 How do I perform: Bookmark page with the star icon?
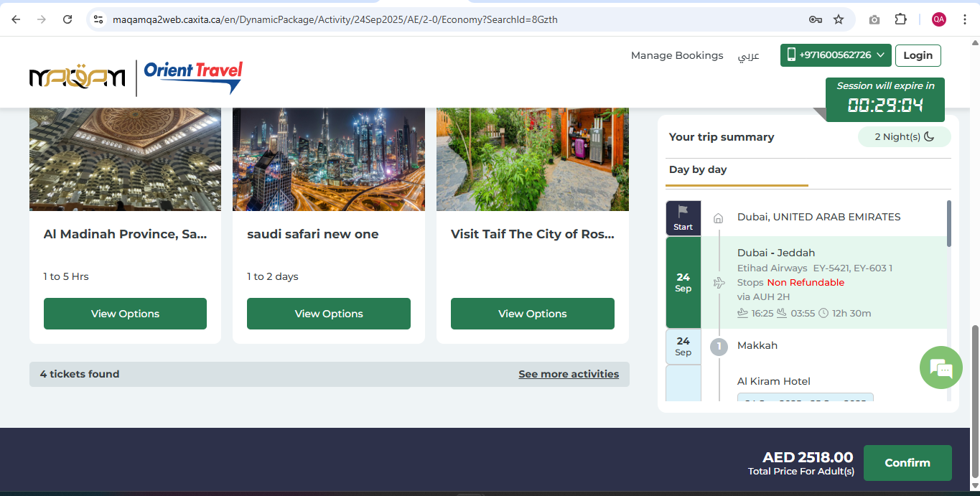pyautogui.click(x=838, y=19)
